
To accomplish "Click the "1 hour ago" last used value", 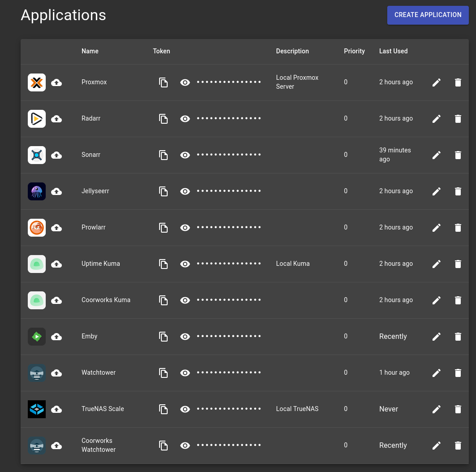I will click(394, 372).
